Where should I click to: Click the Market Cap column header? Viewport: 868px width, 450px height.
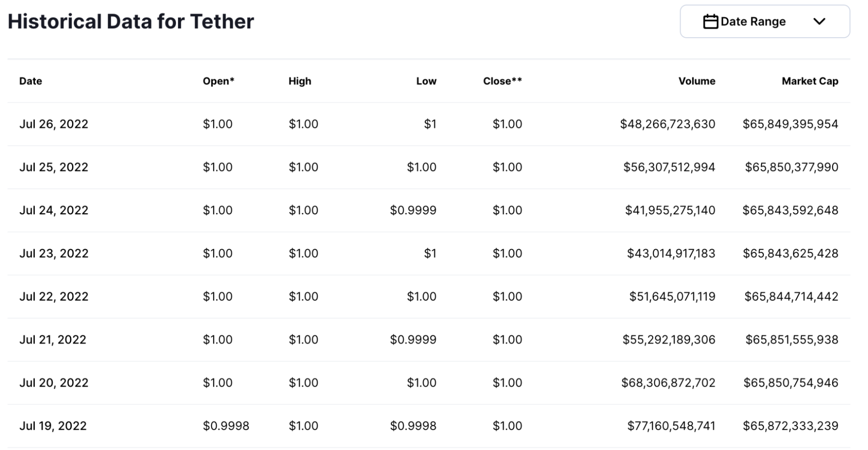(x=810, y=81)
